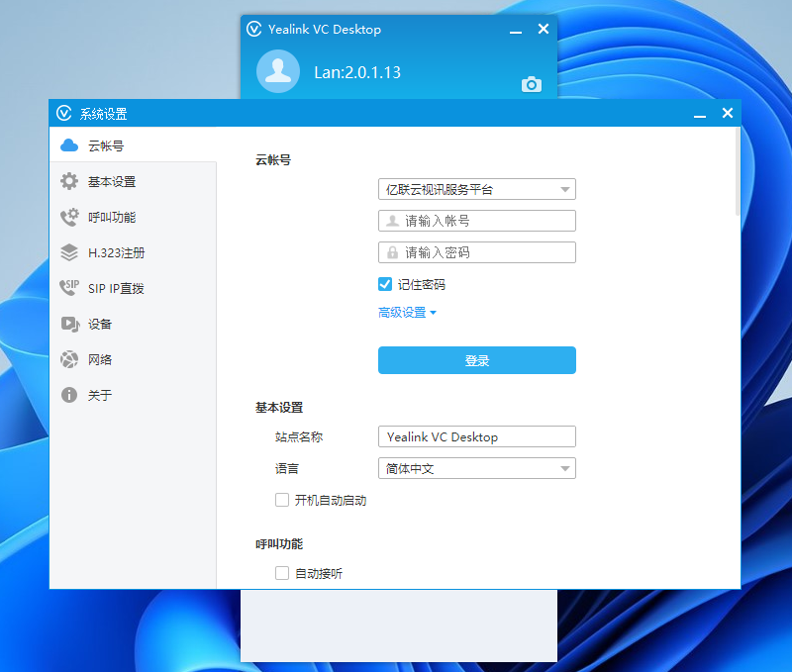
Task: Show the 设备 settings page
Action: tap(133, 325)
